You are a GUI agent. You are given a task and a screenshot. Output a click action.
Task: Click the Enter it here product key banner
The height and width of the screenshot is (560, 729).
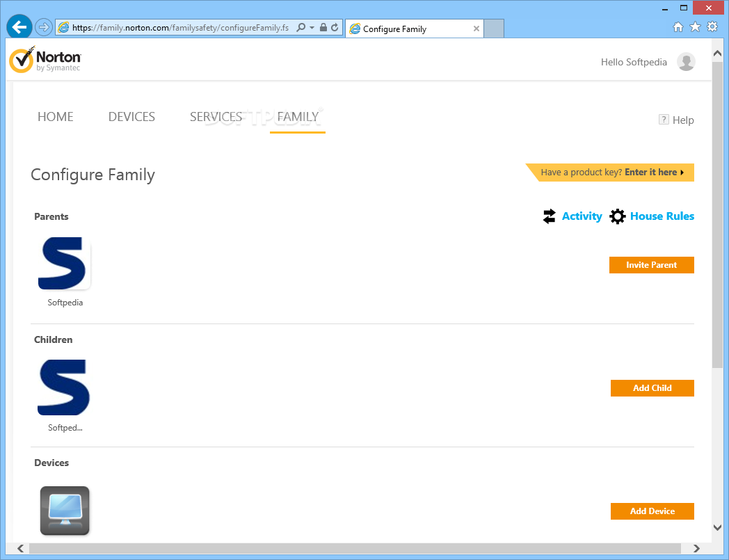pyautogui.click(x=609, y=173)
